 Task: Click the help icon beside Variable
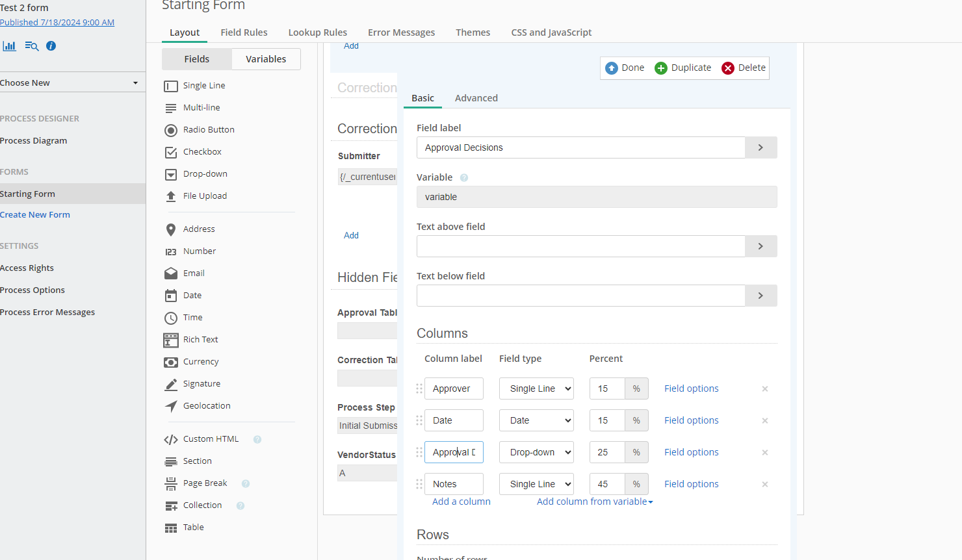(x=464, y=178)
